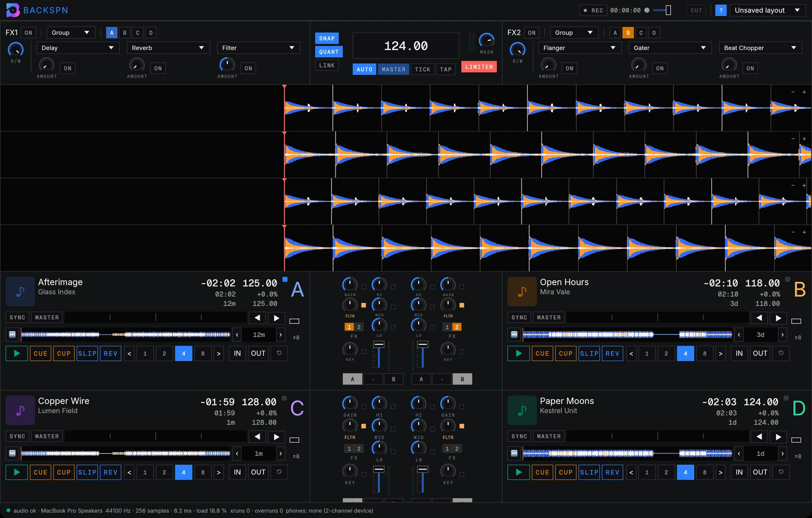
Task: Open the Beat Chopper effect dropdown
Action: (760, 48)
